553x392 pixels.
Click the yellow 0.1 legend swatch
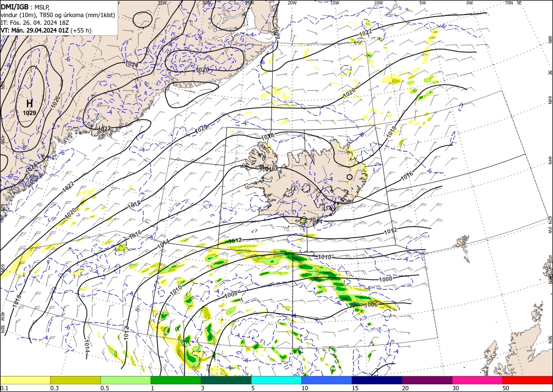pyautogui.click(x=25, y=380)
